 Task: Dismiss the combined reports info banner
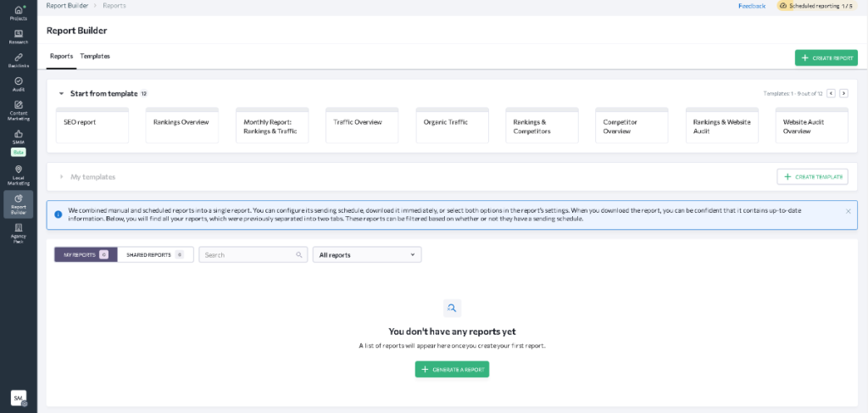[848, 211]
